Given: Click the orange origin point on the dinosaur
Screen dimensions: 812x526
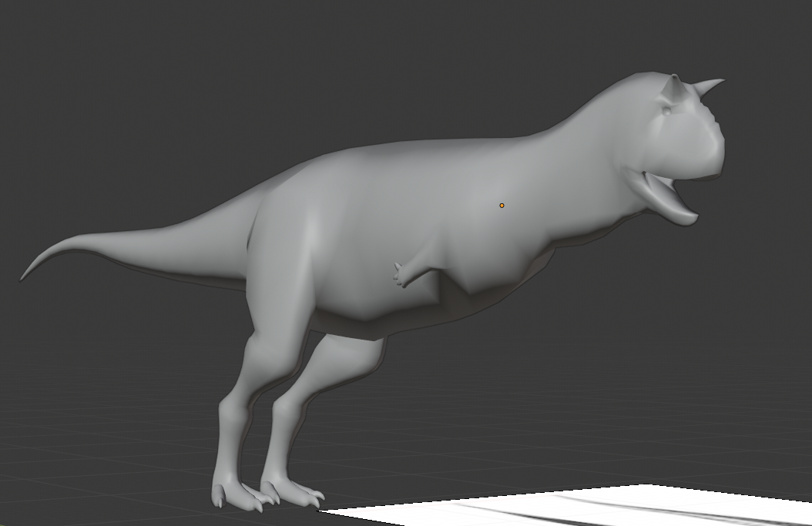Looking at the screenshot, I should pos(502,206).
